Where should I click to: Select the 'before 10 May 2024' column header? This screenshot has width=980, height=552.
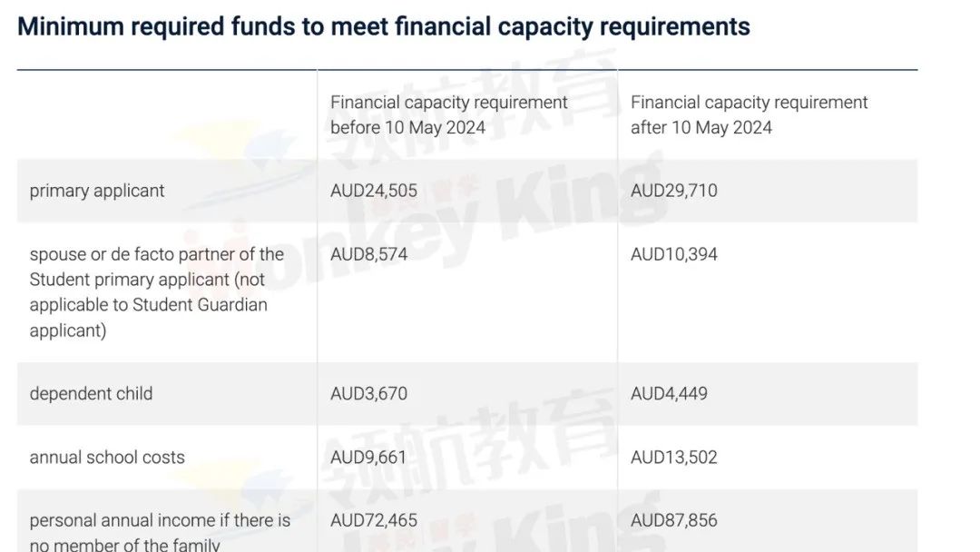pyautogui.click(x=449, y=114)
